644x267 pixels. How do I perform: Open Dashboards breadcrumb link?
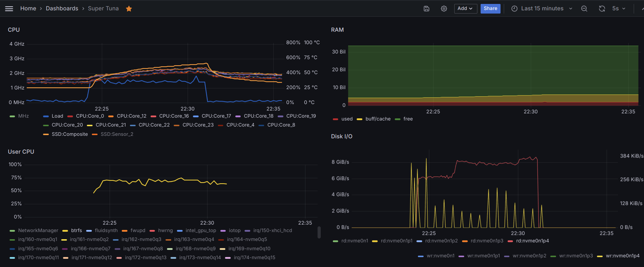click(x=62, y=9)
